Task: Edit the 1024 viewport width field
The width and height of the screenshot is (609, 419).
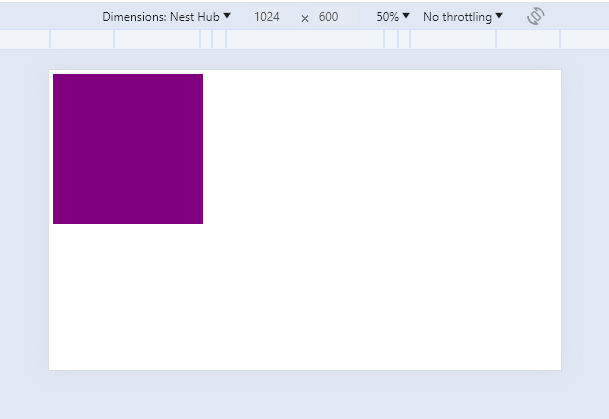Action: coord(273,17)
